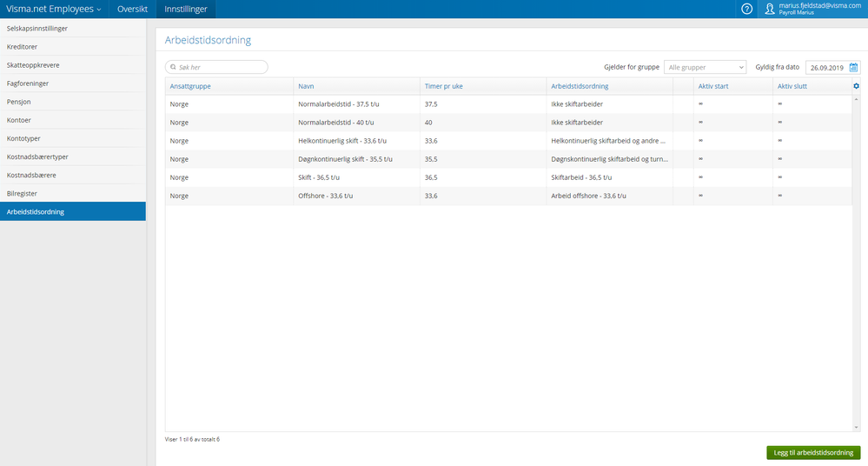Image resolution: width=868 pixels, height=466 pixels.
Task: Switch to the Innstillinger tab
Action: click(x=186, y=9)
